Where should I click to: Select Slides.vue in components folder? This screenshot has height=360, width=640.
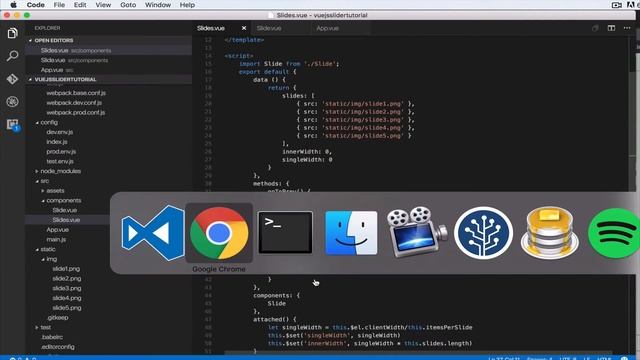(66, 220)
